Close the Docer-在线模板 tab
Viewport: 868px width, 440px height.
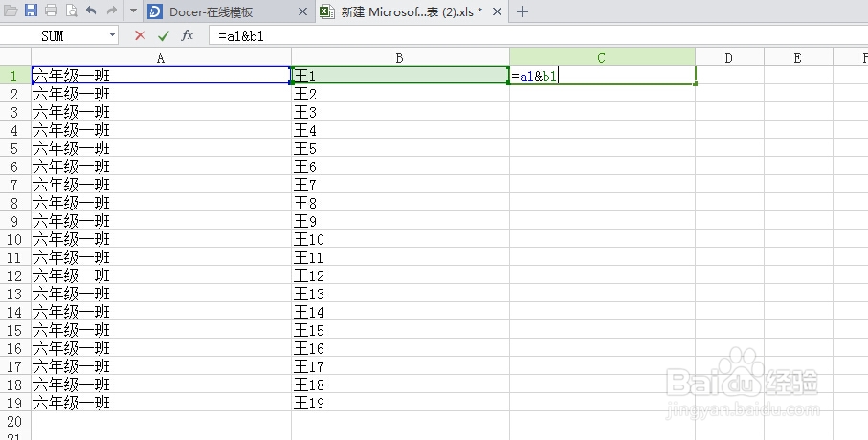(302, 11)
